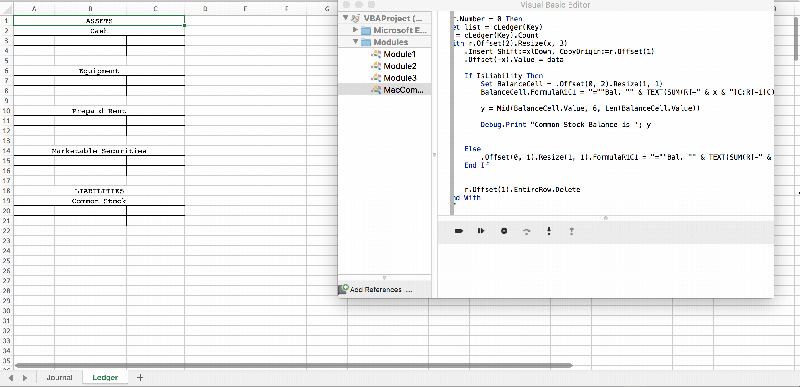Viewport: 800px width, 387px height.
Task: Select the Cash account heading cell
Action: pos(99,31)
